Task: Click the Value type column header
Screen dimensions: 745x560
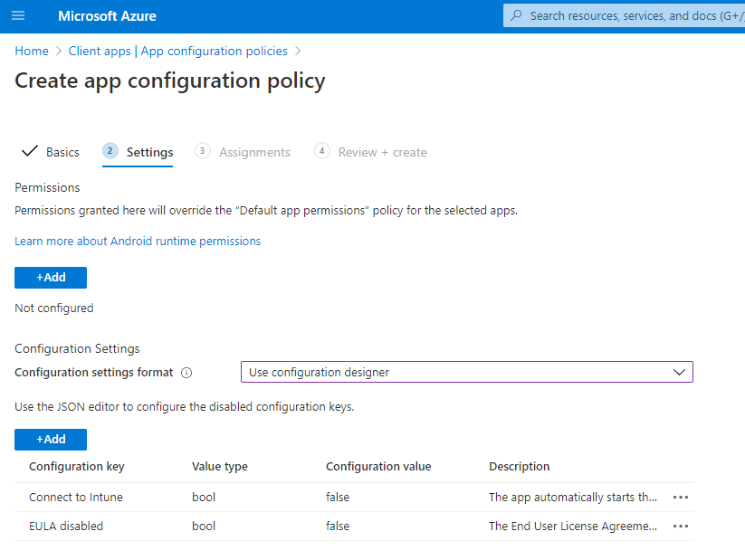Action: click(219, 467)
